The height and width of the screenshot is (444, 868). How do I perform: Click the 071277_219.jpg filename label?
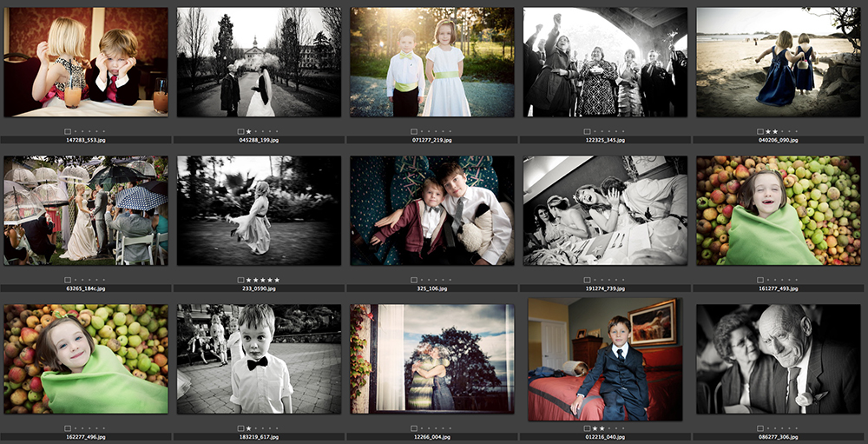[x=432, y=140]
